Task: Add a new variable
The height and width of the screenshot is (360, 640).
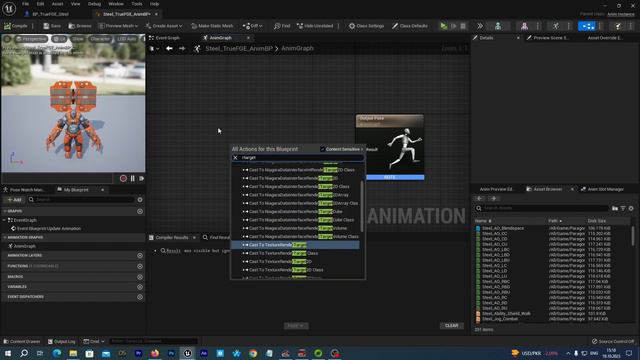Action: pos(140,287)
